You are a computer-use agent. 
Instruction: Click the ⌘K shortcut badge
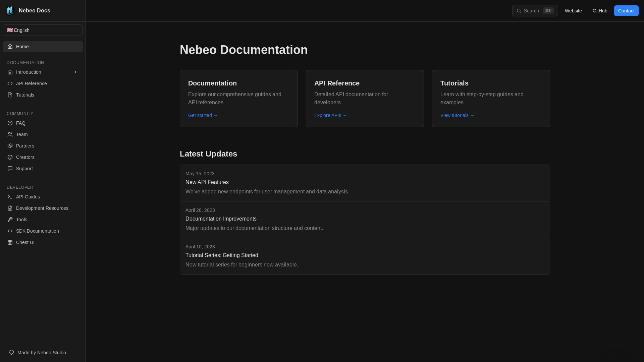pyautogui.click(x=548, y=11)
